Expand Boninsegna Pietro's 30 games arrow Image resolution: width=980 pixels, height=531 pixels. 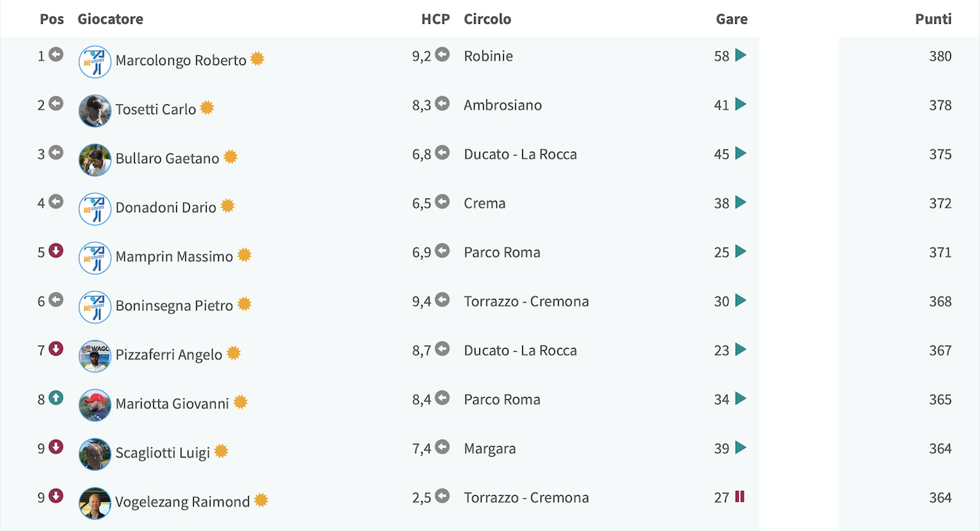pyautogui.click(x=740, y=300)
